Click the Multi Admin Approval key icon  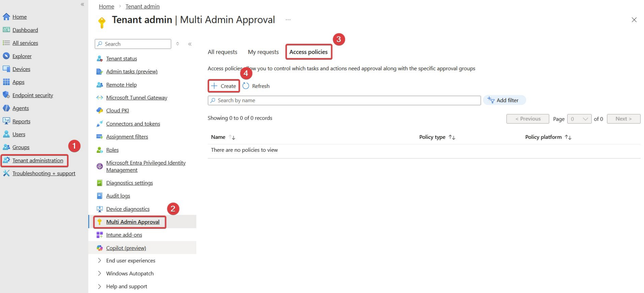[x=100, y=222]
